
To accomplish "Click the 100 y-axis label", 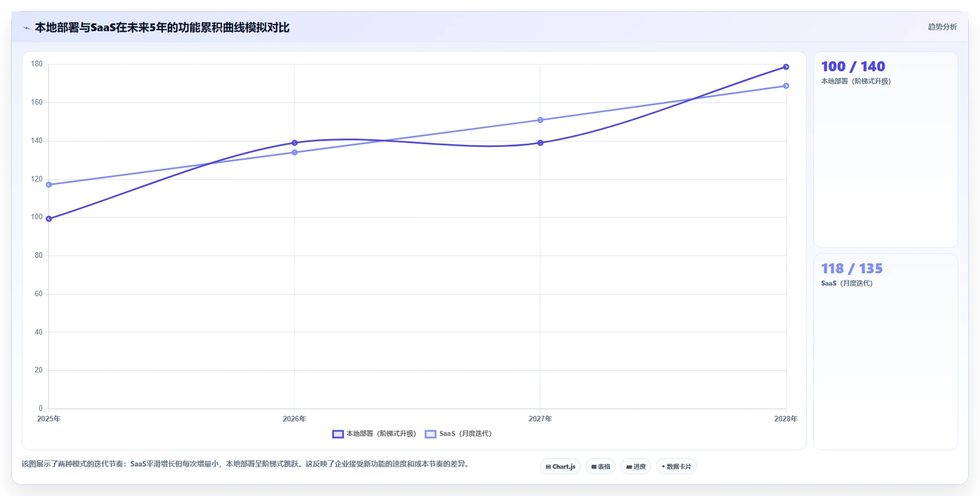I will [37, 217].
